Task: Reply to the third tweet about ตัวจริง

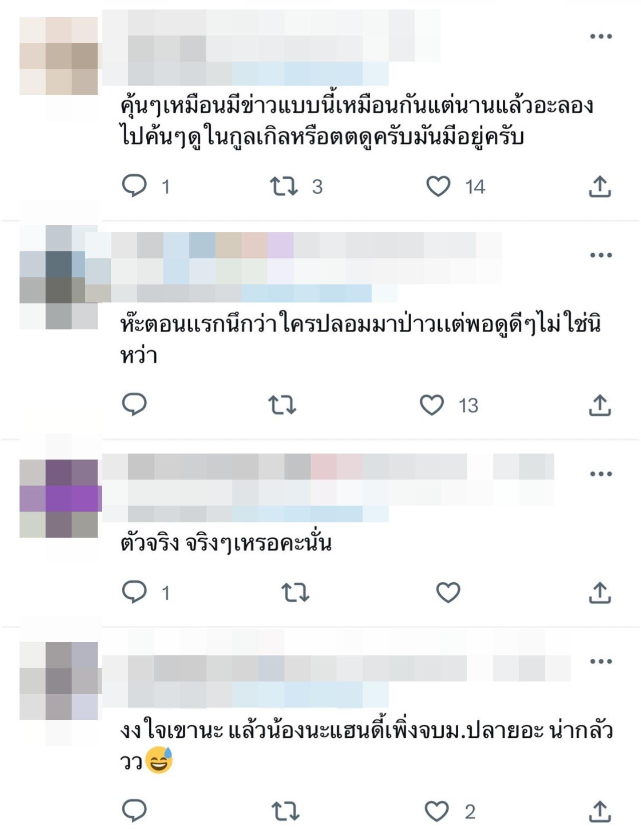Action: tap(134, 592)
